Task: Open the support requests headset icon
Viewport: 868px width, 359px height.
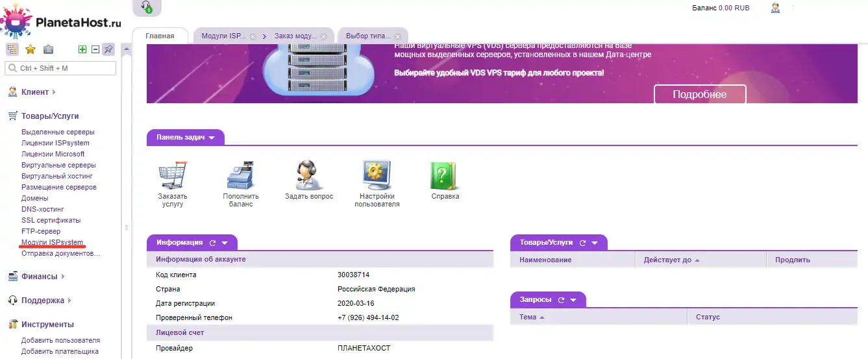Action: pos(147,7)
